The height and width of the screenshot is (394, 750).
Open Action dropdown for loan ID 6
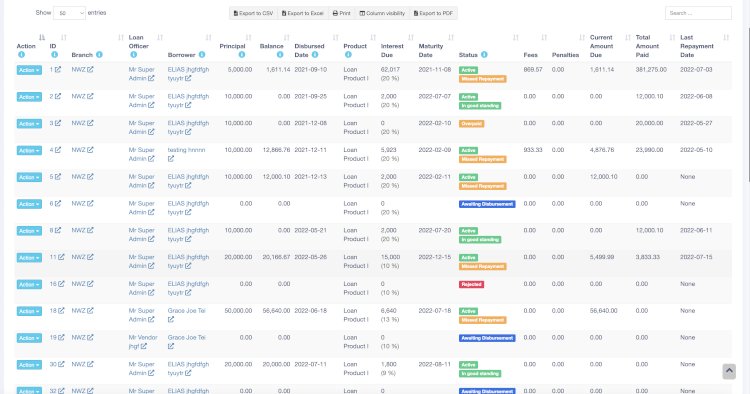coord(29,204)
